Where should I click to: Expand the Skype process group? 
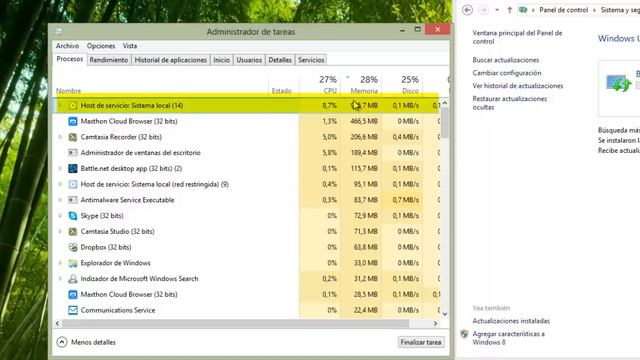coord(60,216)
